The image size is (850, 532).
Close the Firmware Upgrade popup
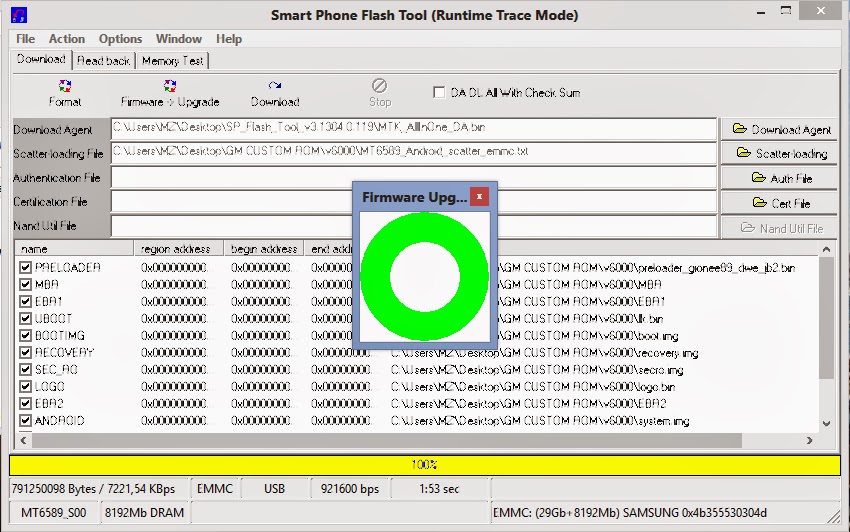[479, 197]
